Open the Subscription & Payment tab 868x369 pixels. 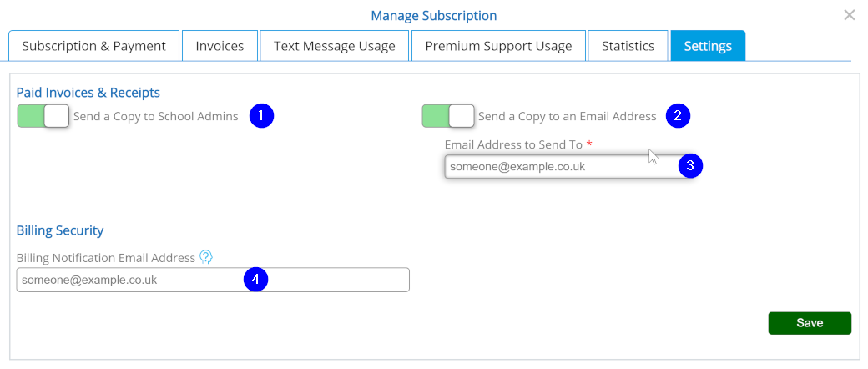(x=94, y=46)
